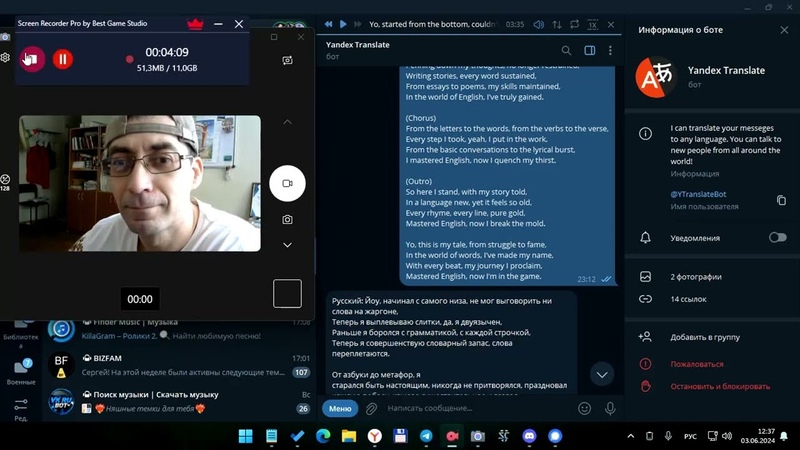Skip to the previous audio track

pyautogui.click(x=328, y=24)
